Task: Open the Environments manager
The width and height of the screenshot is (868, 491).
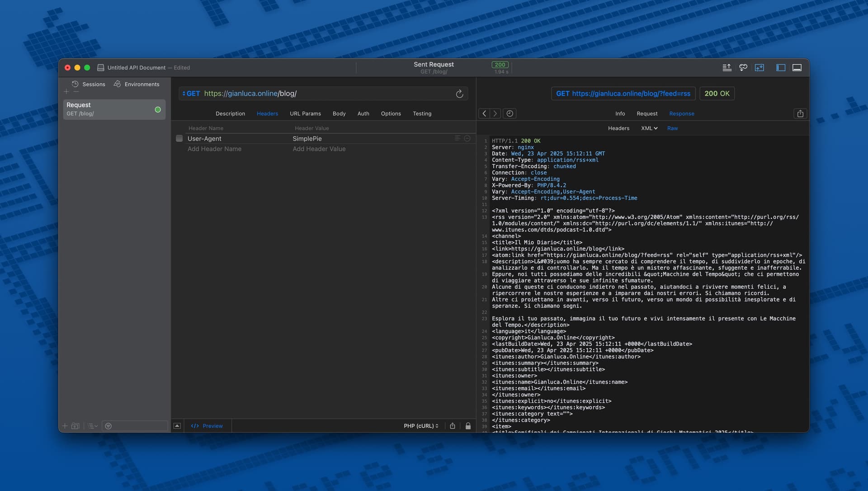Action: point(137,84)
